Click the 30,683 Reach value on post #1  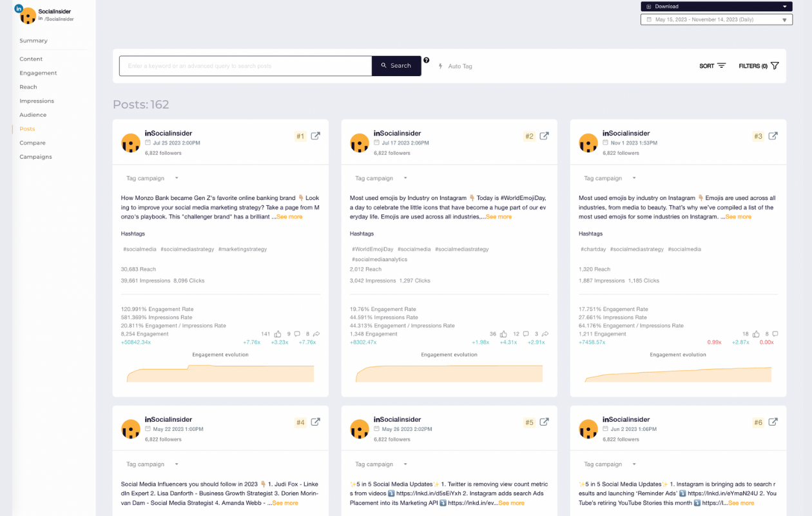[139, 269]
